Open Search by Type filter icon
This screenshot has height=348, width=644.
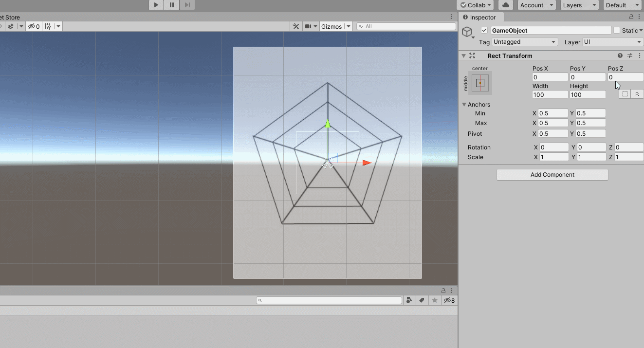409,300
